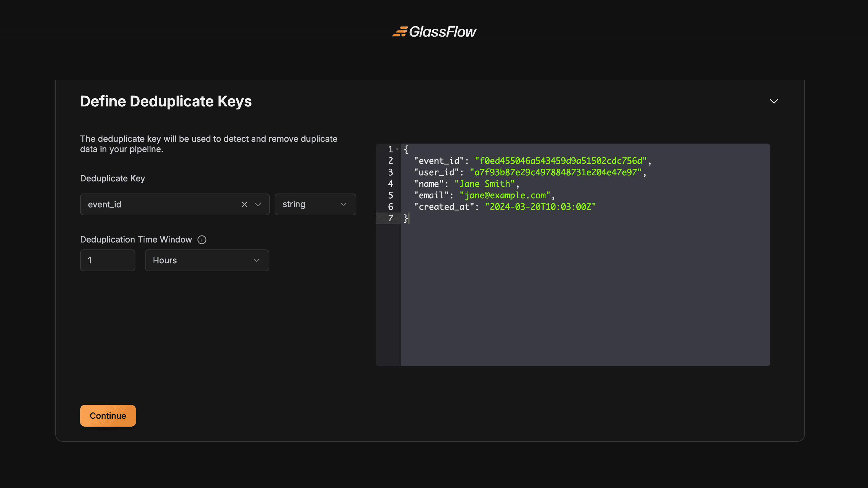Click the created_at timestamp value
The width and height of the screenshot is (868, 488).
tap(540, 207)
